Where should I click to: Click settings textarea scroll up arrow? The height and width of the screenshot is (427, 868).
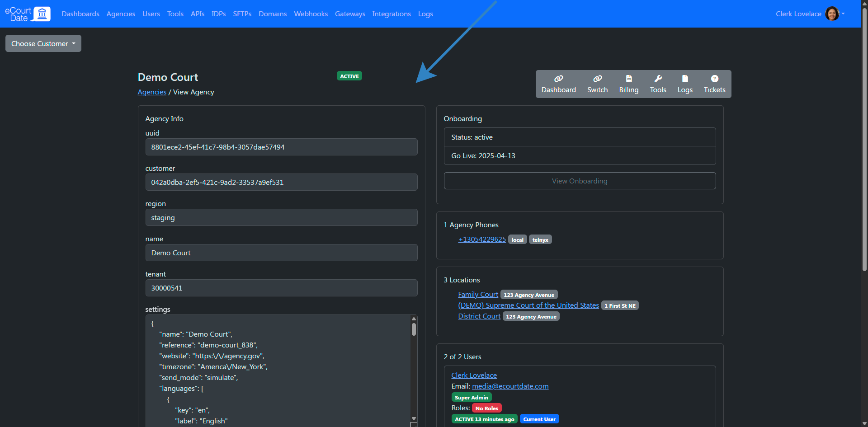(414, 319)
